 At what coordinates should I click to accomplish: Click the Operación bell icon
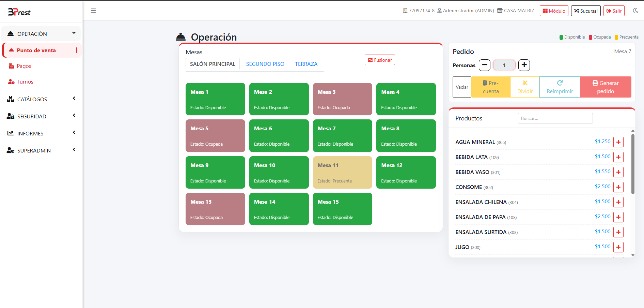(x=180, y=37)
